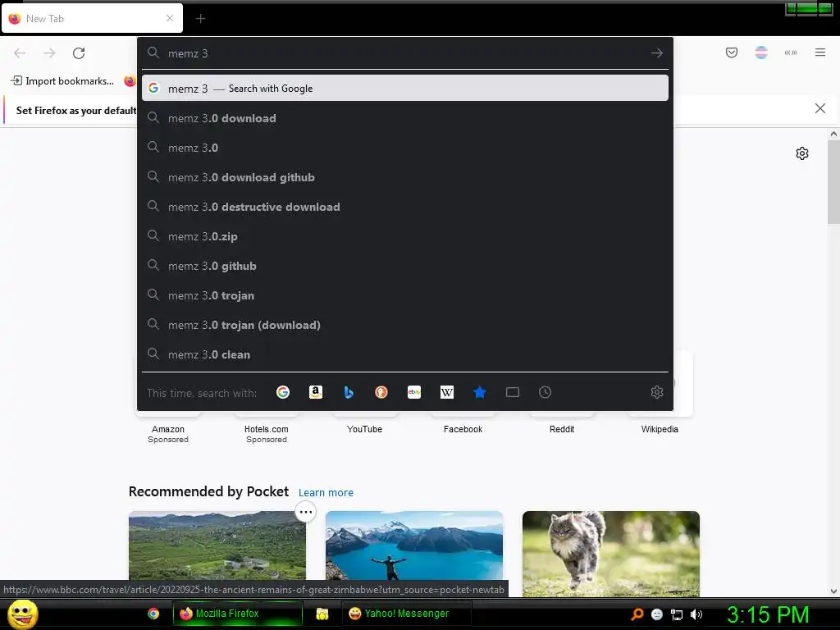Choose suggestion 'memz 3.0 trojan (download)'
840x630 pixels.
click(405, 325)
